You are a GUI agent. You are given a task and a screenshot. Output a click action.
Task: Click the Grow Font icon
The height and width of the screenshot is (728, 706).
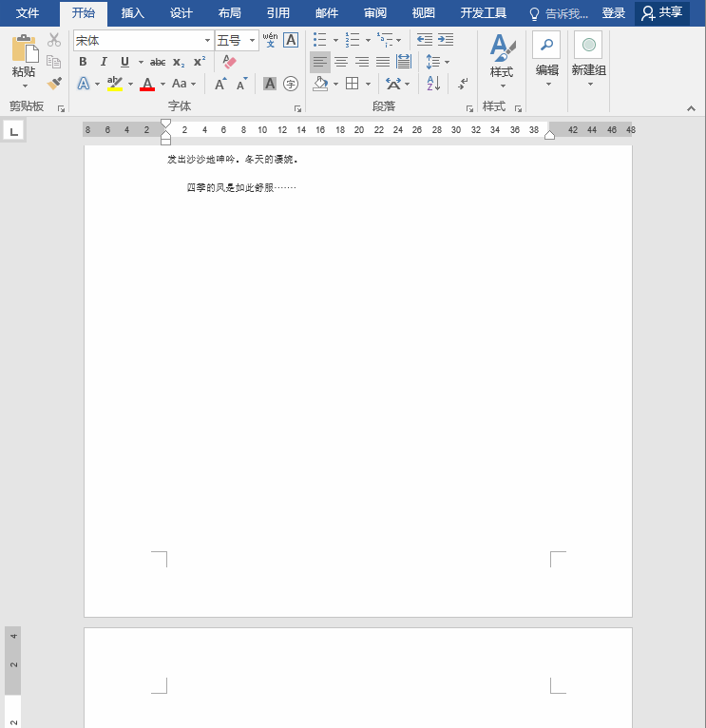pyautogui.click(x=220, y=84)
